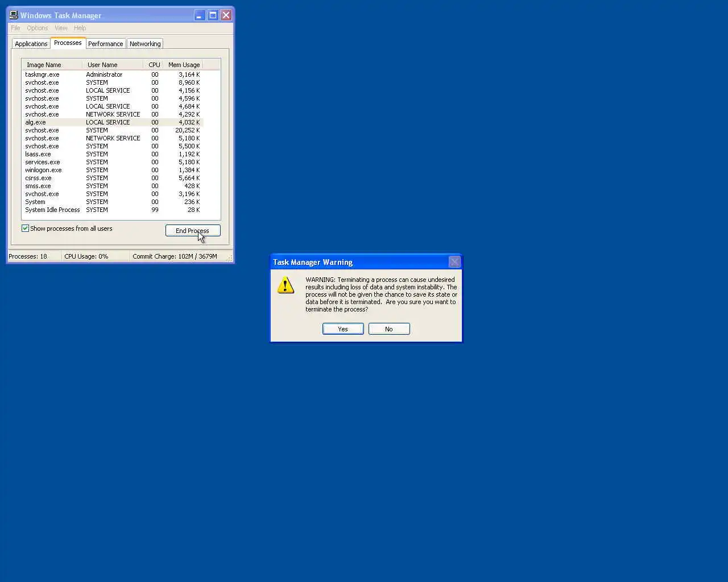728x582 pixels.
Task: Click the Task Manager resize grip corner
Action: (230, 258)
